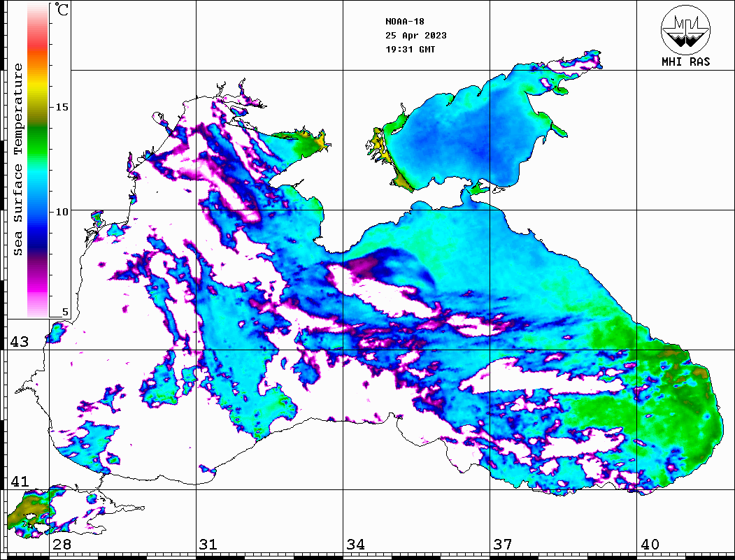Click the date 25 Apr 2023
The image size is (735, 560).
click(x=416, y=36)
